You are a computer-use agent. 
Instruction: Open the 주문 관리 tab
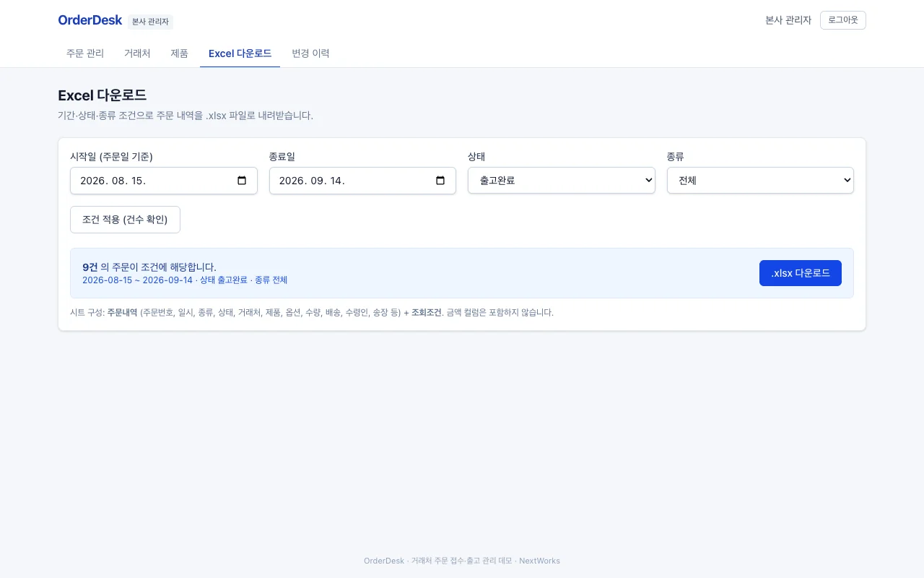(x=85, y=53)
